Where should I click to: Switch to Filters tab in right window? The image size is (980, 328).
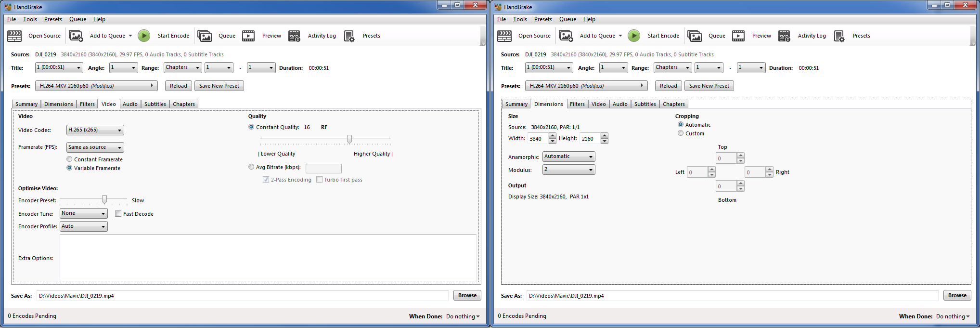click(577, 104)
